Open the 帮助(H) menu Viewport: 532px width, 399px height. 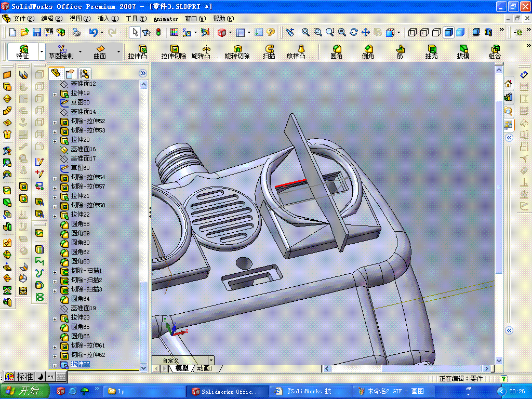pyautogui.click(x=223, y=19)
